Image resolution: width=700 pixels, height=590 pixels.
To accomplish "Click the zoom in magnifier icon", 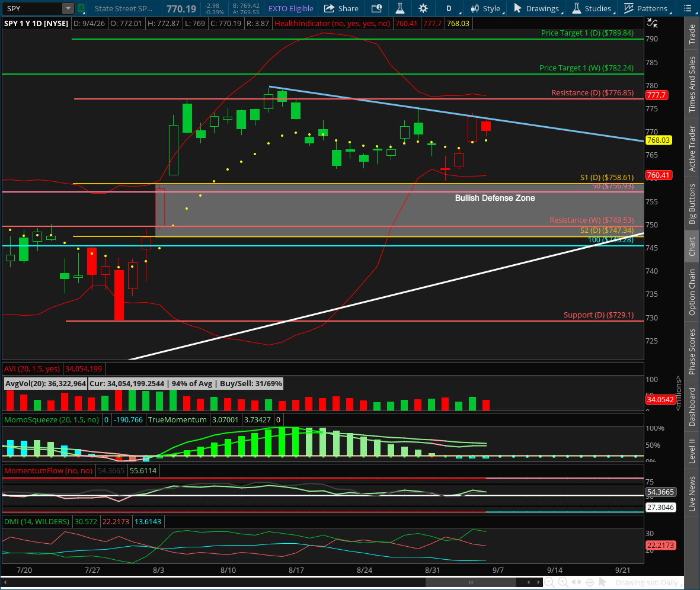I will (x=563, y=582).
